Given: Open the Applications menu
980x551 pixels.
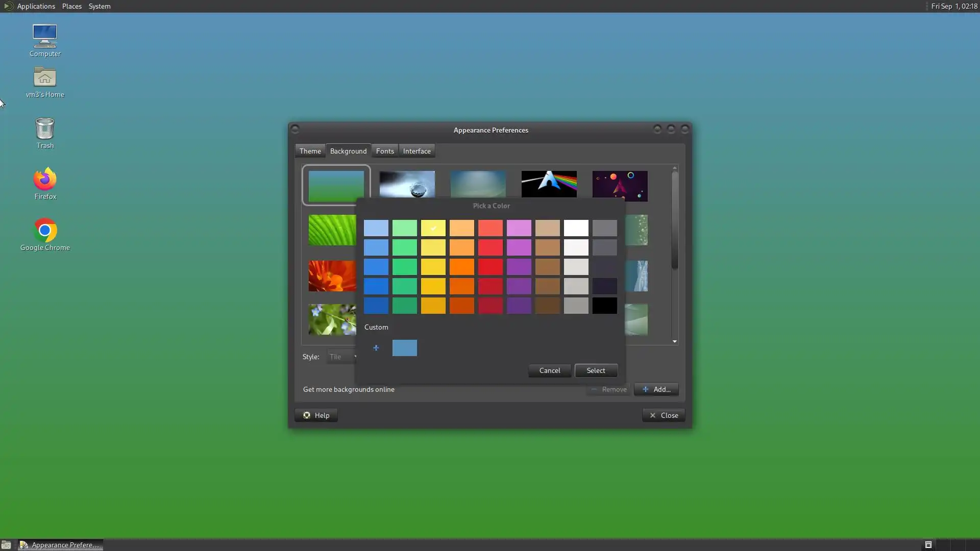Looking at the screenshot, I should coord(36,6).
